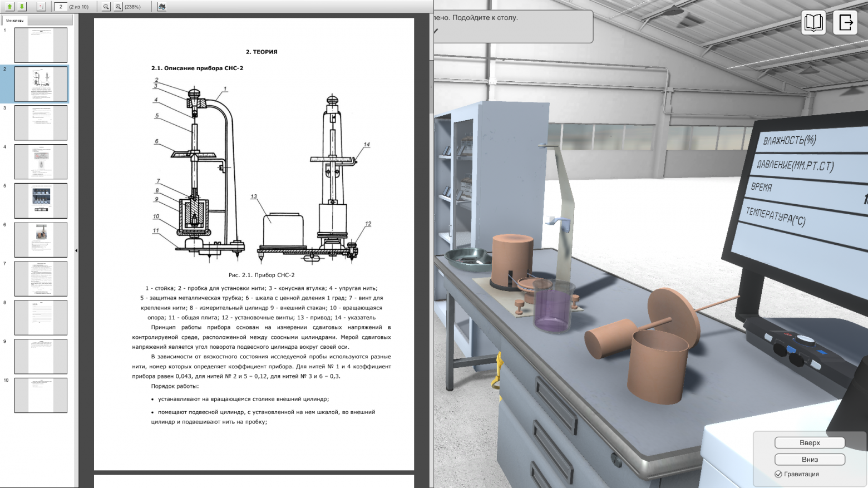The height and width of the screenshot is (488, 868).
Task: Zoom out of the PDF document
Action: point(106,7)
